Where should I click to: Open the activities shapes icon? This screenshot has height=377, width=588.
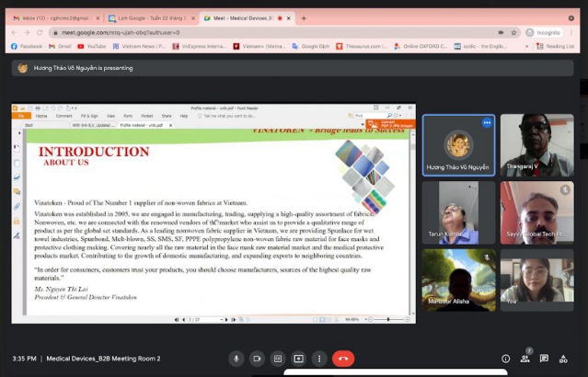coord(563,359)
